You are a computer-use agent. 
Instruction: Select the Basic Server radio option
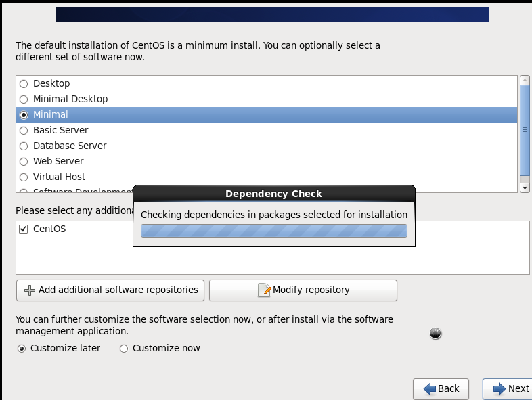24,131
